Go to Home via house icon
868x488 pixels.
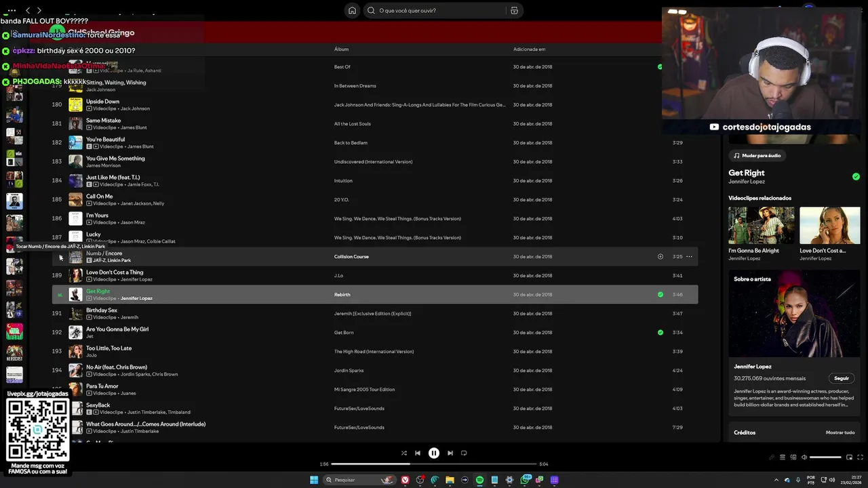click(x=352, y=10)
